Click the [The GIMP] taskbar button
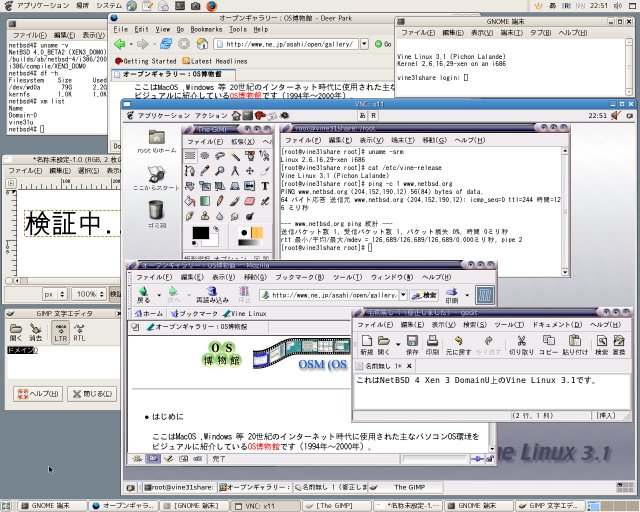640x512 pixels. [x=337, y=505]
